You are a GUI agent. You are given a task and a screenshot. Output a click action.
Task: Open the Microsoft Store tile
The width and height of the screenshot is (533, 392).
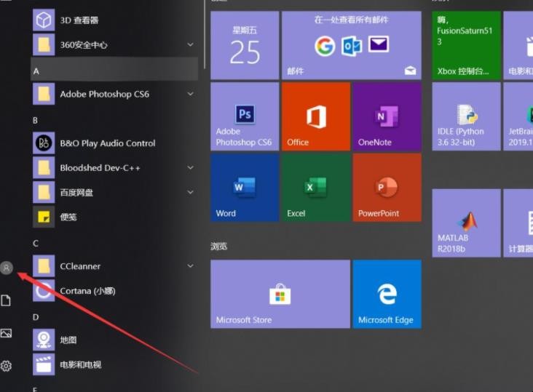click(x=280, y=294)
